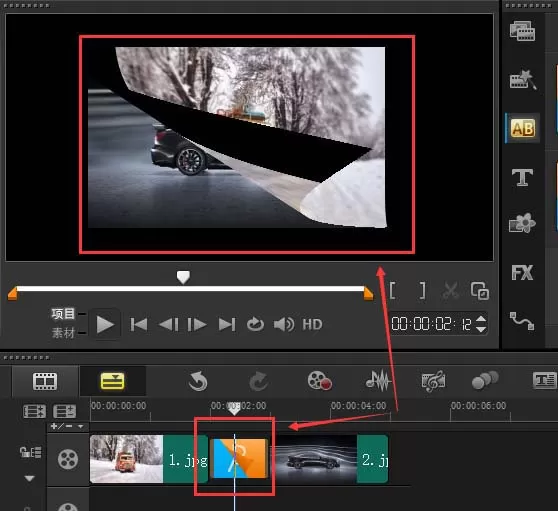The image size is (558, 511).
Task: Increase timecode with the up stepper arrow
Action: point(481,319)
